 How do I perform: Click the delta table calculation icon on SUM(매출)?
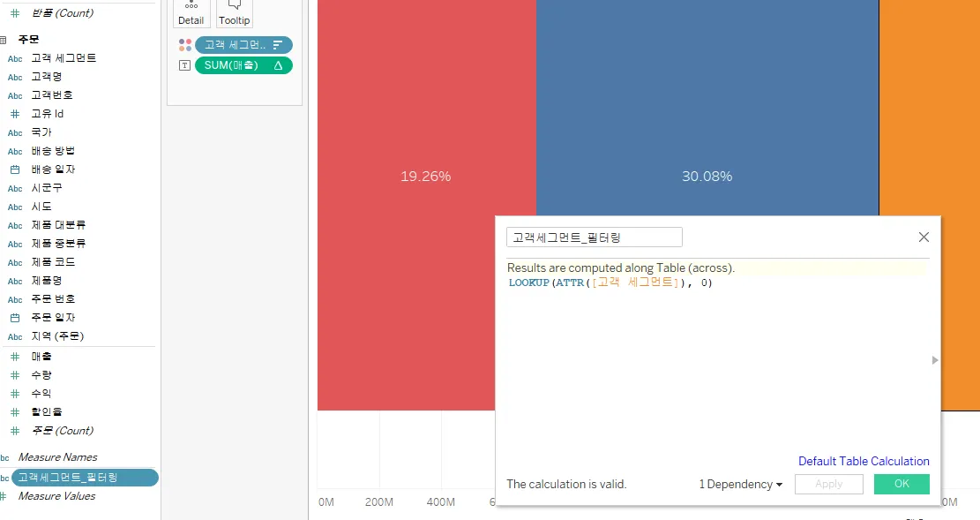point(278,65)
